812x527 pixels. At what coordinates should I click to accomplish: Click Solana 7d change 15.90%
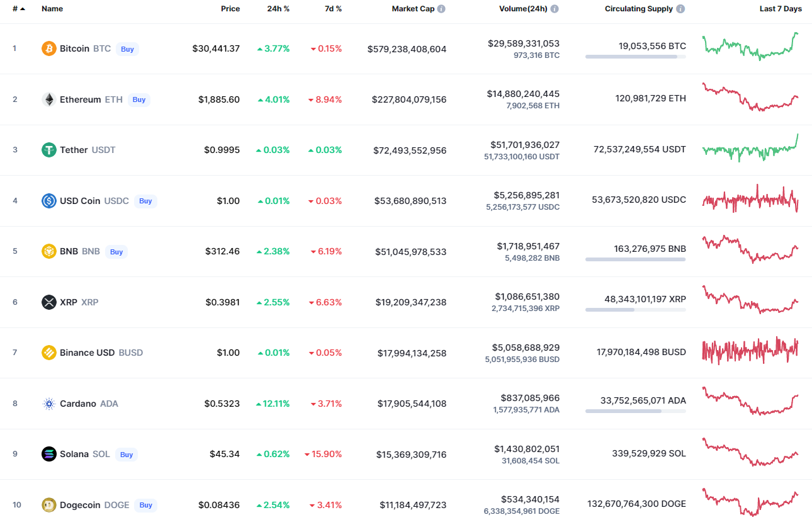(x=323, y=454)
